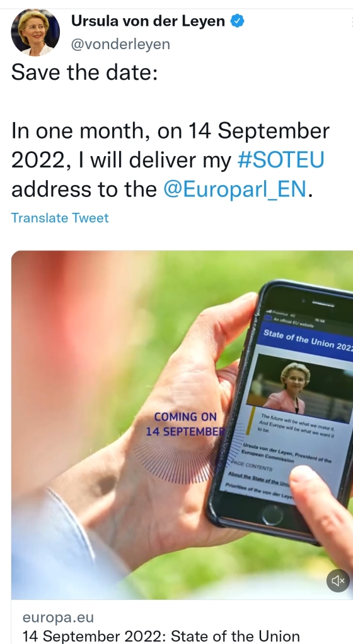This screenshot has width=353, height=644.
Task: Open the #SOTEU hashtag
Action: [281, 160]
